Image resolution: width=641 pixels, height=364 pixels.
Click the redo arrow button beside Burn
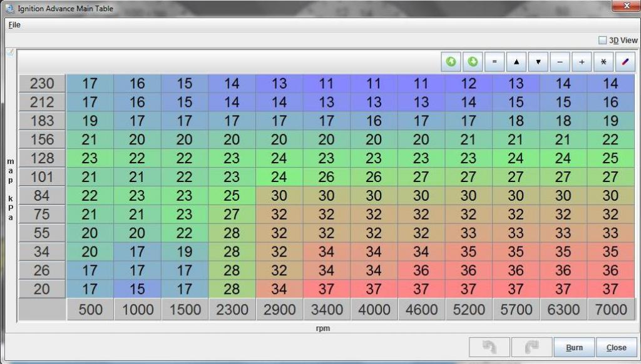532,347
